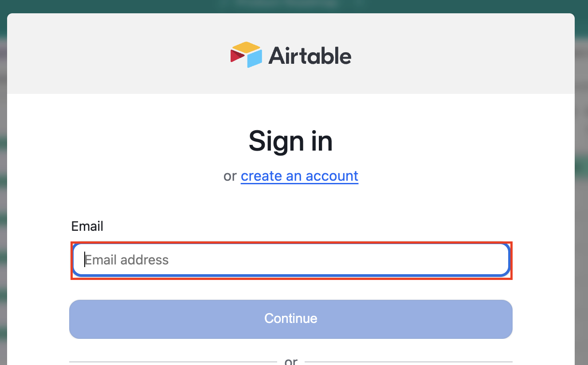This screenshot has height=365, width=588.
Task: Click the Airtable wordmark text
Action: point(310,56)
